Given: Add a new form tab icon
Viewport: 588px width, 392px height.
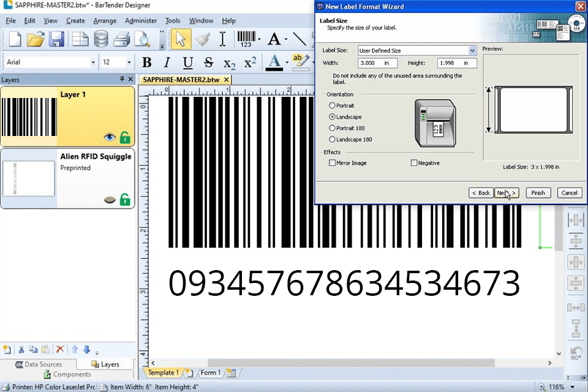Looking at the screenshot, I should pos(231,372).
